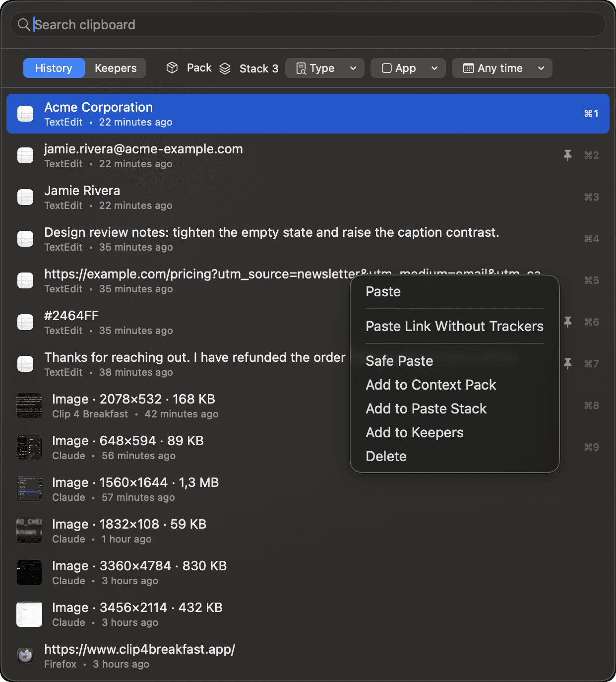Click the Type document-search icon

coord(301,68)
